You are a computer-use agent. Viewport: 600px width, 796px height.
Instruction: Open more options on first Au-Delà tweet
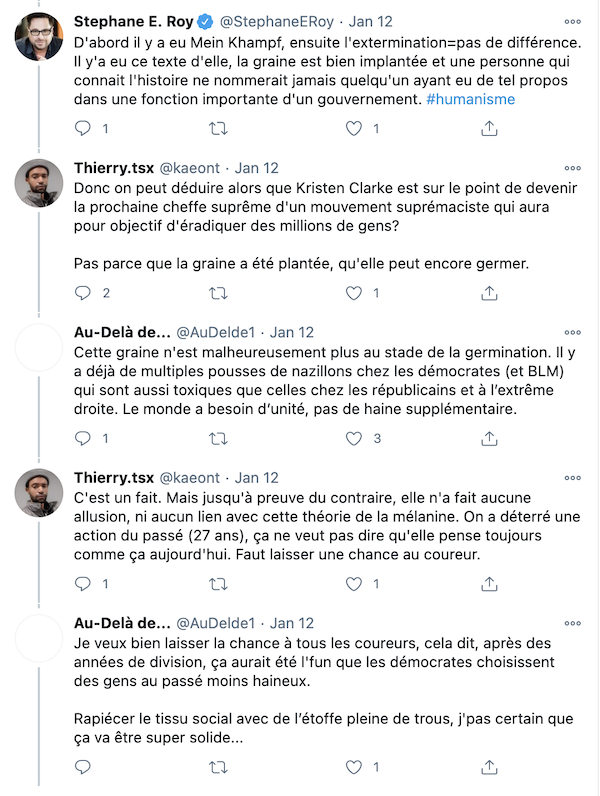pos(573,333)
